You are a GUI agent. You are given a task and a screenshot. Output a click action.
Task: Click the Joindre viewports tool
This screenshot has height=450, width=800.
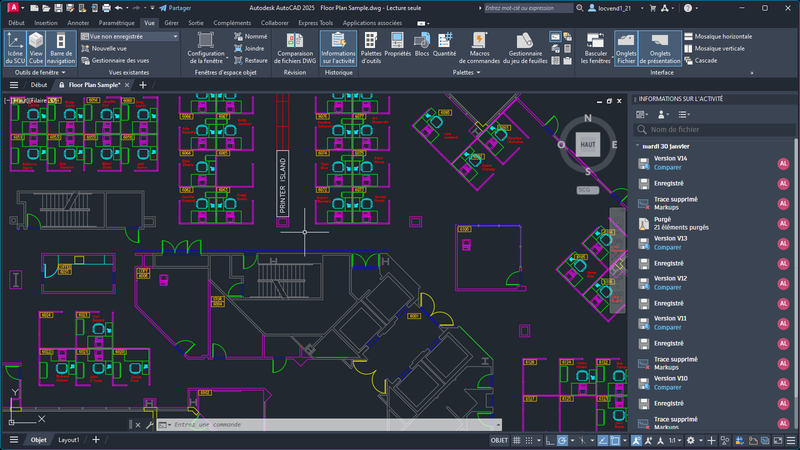249,48
